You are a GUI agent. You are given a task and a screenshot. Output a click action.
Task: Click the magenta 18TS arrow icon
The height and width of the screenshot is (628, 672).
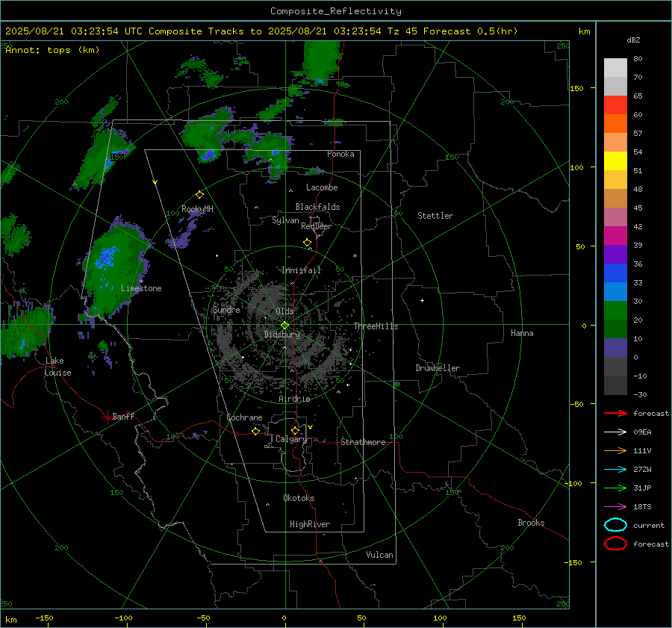coord(615,507)
